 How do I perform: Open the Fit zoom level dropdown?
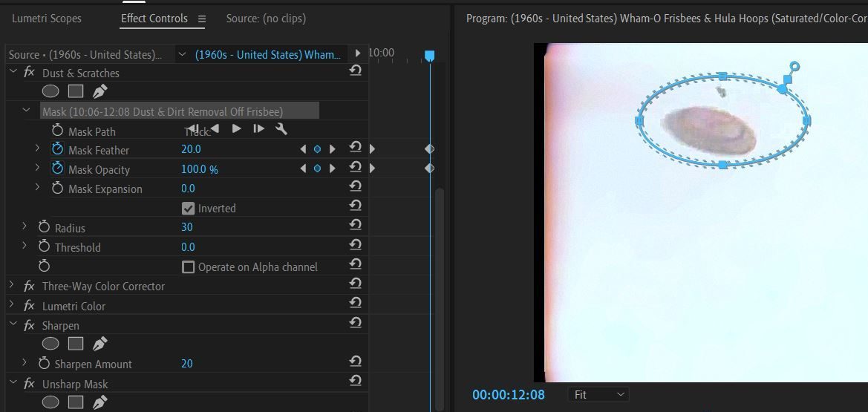(598, 395)
